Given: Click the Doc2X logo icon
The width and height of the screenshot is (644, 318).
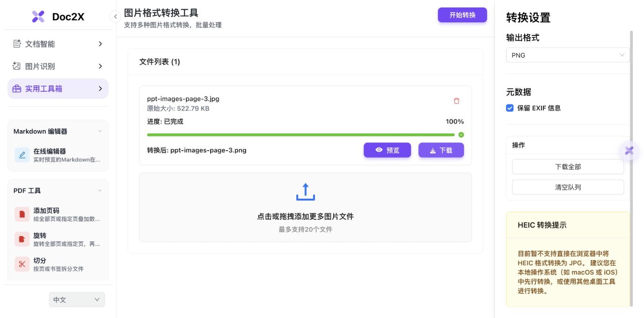Looking at the screenshot, I should 38,17.
